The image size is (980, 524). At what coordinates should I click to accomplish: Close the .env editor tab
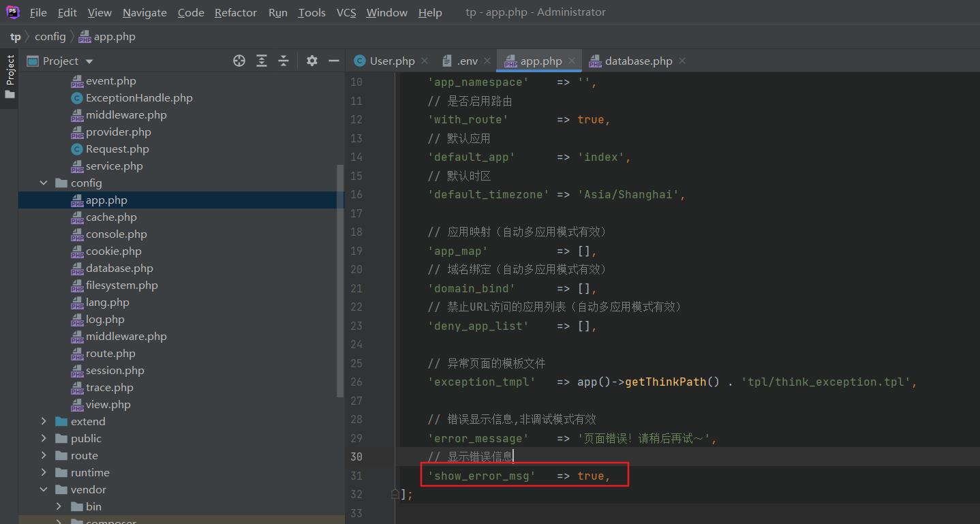click(x=487, y=61)
